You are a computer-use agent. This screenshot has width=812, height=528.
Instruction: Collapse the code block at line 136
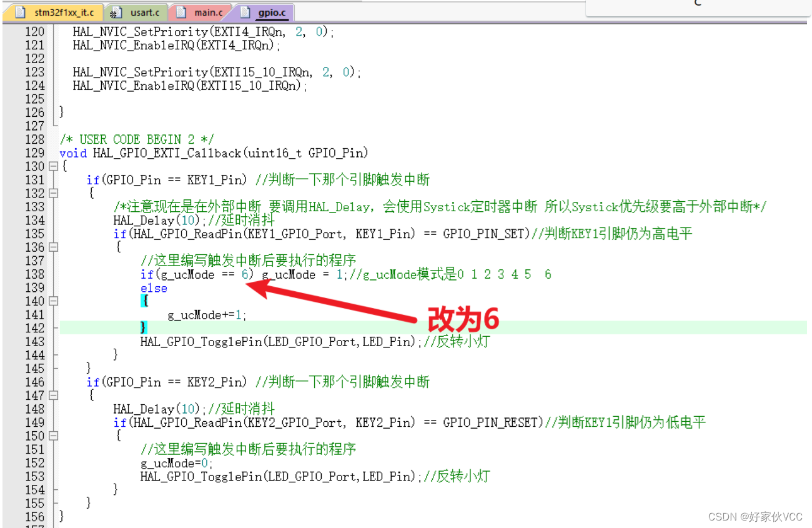click(x=53, y=247)
